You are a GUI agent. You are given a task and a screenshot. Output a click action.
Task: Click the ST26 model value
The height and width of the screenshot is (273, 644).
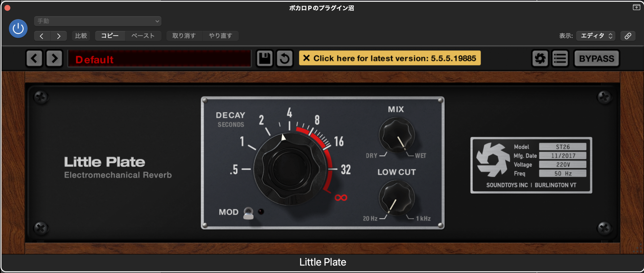click(x=562, y=147)
